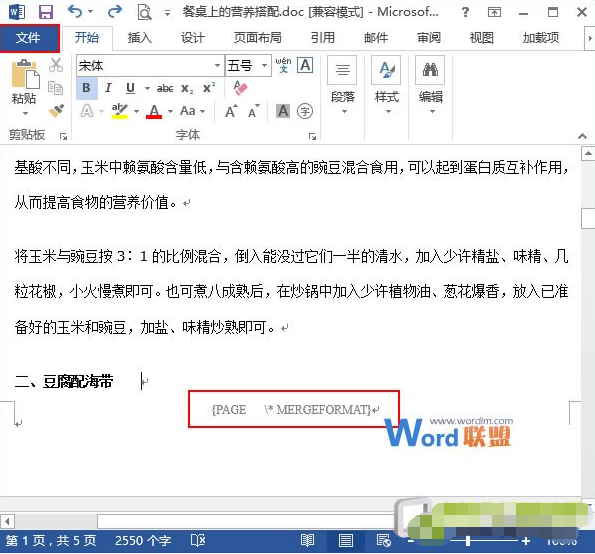
Task: Click the Save icon in quick access toolbar
Action: [x=46, y=12]
